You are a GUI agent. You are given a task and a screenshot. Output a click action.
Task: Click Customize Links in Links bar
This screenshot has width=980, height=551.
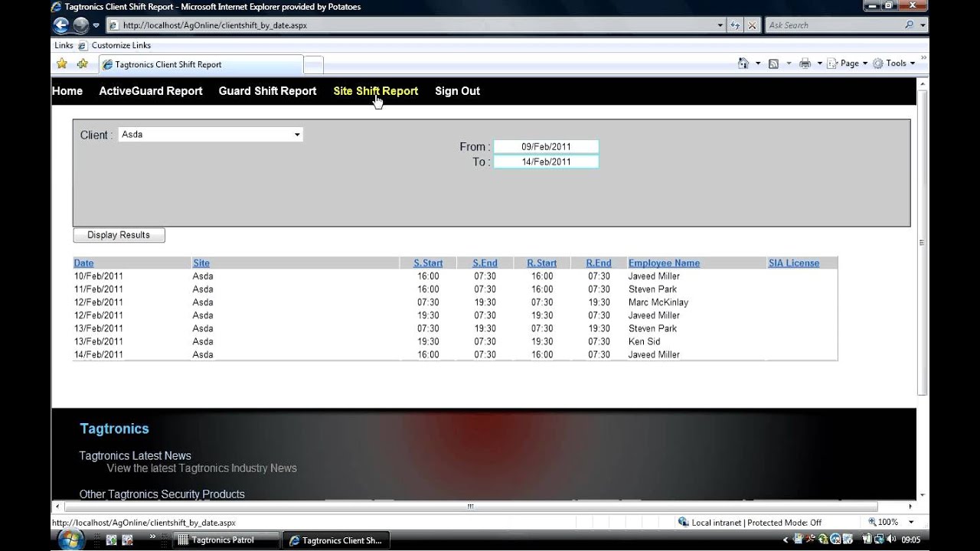click(x=121, y=45)
